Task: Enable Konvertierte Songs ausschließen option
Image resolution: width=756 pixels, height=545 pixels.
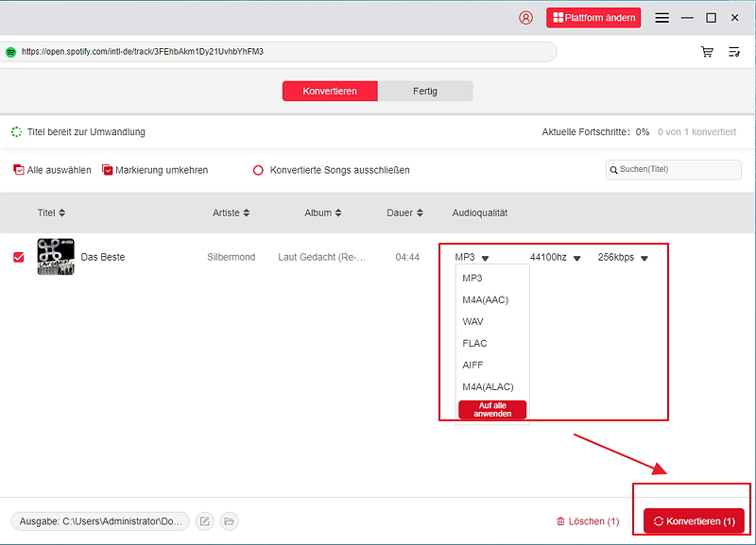Action: (x=258, y=170)
